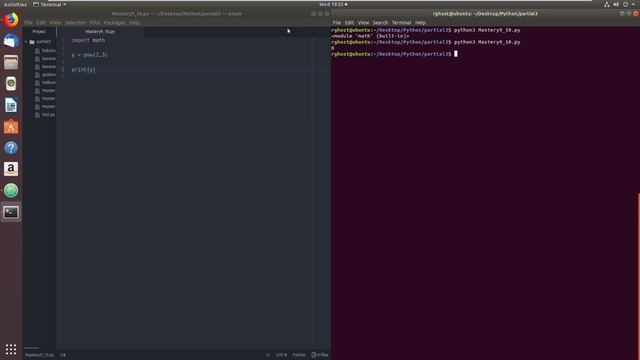Open the Help dock icon

coord(11,148)
